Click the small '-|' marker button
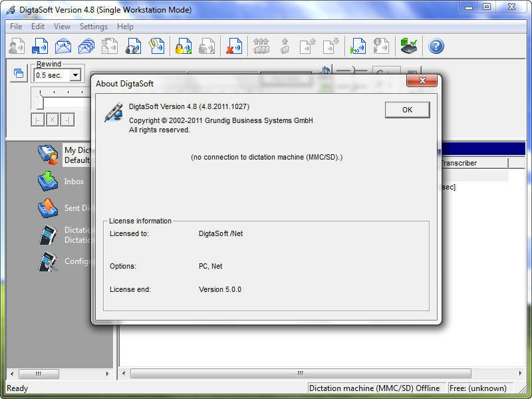 [67, 120]
